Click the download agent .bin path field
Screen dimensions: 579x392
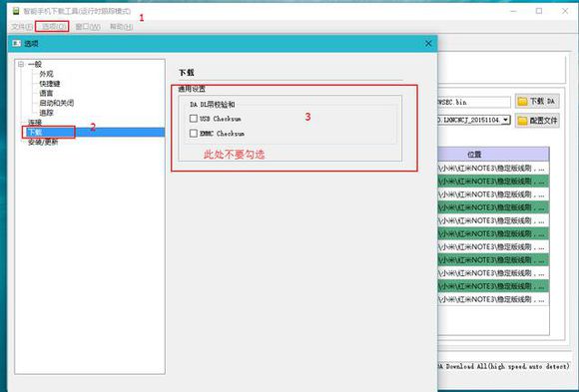click(x=474, y=102)
